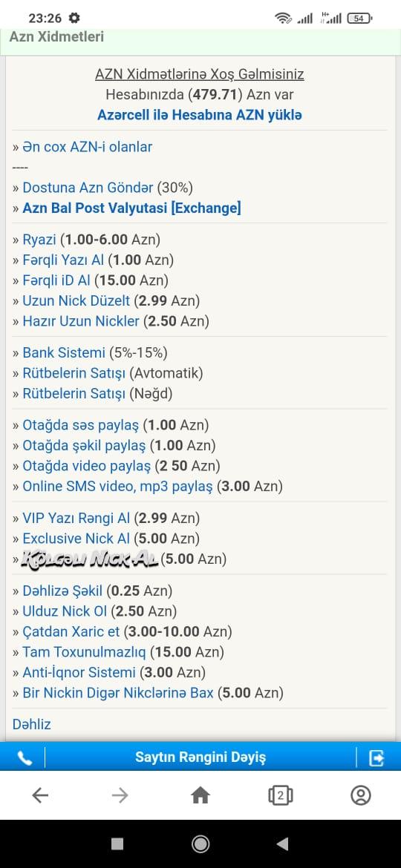
Task: Tap the browser forward arrow
Action: (x=120, y=795)
